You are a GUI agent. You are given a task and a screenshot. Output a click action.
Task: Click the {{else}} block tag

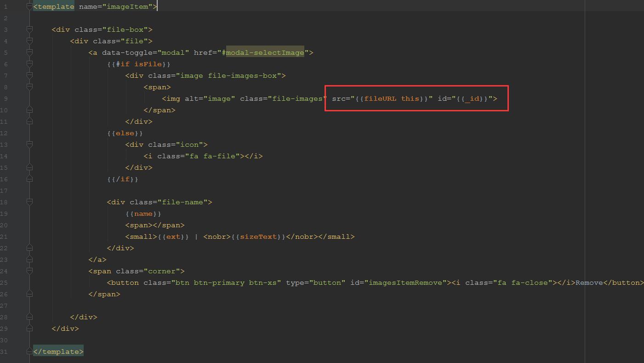(x=125, y=133)
